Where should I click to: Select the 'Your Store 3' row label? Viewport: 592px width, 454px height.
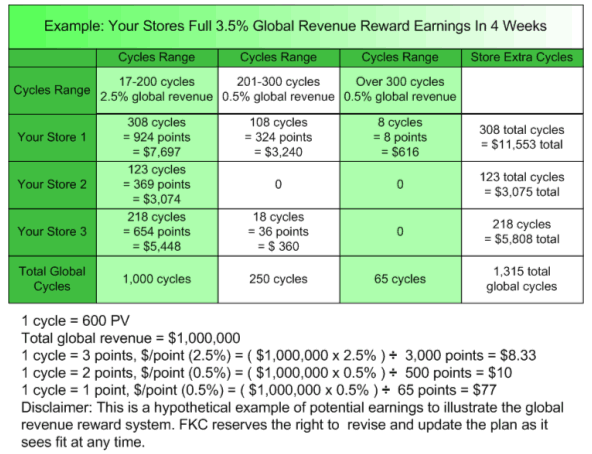point(52,232)
